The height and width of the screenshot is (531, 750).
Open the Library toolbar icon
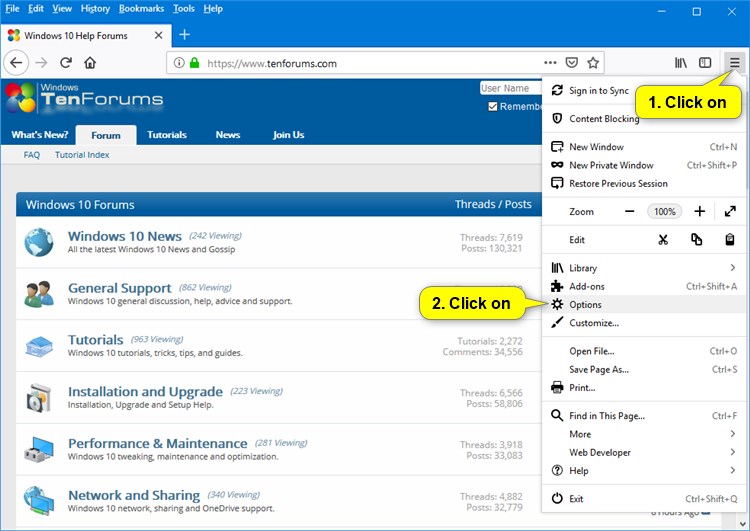click(x=681, y=63)
